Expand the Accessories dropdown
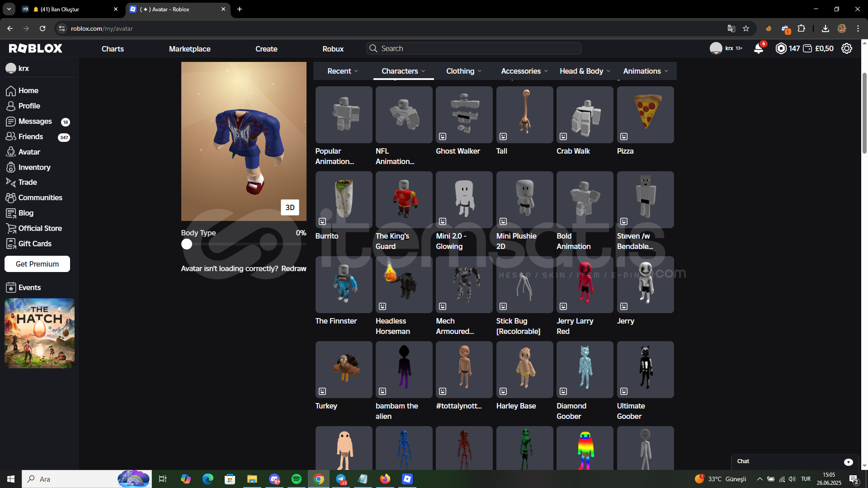868x488 pixels. pyautogui.click(x=524, y=71)
